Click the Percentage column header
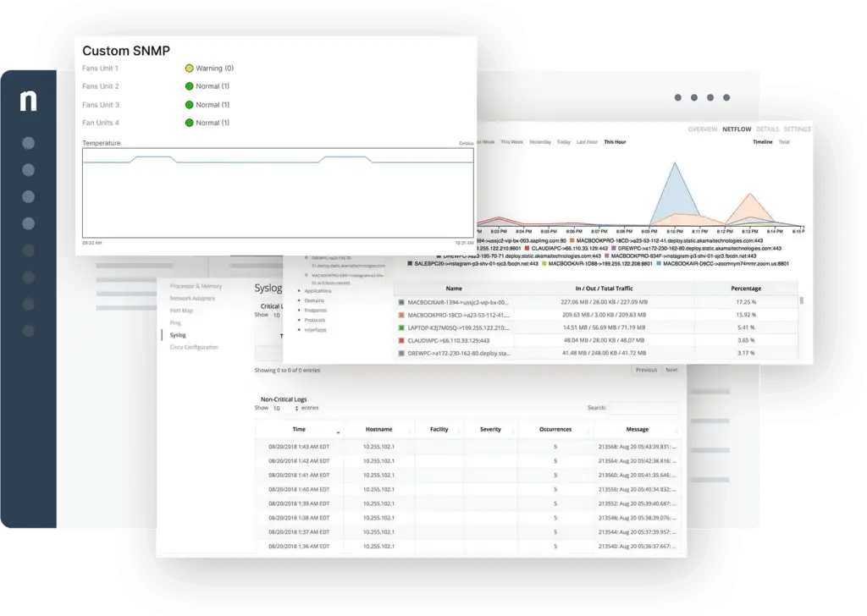This screenshot has width=867, height=616. tap(746, 289)
